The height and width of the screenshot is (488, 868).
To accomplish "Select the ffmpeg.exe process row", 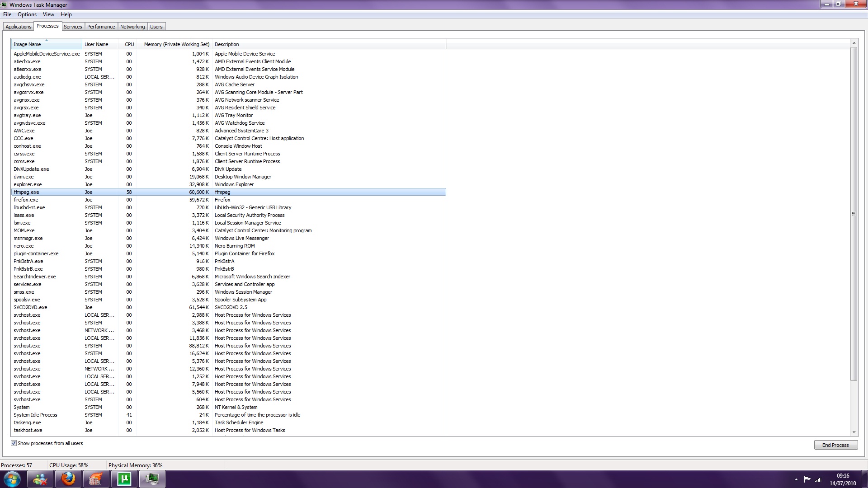I will (228, 192).
